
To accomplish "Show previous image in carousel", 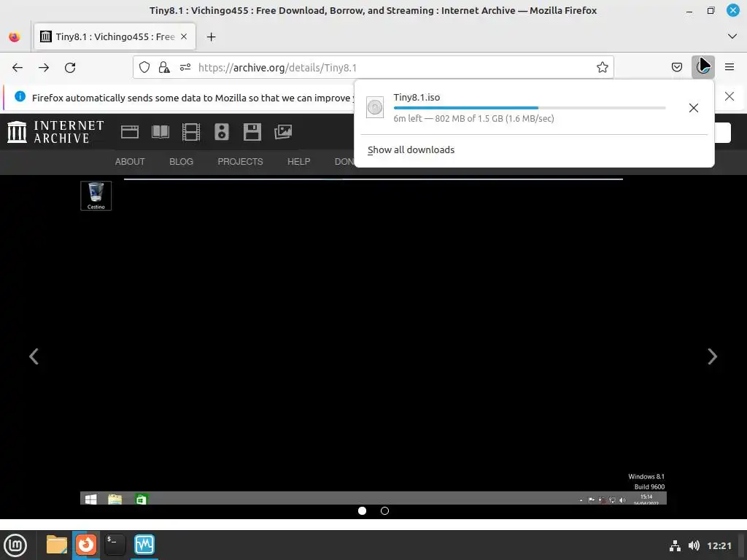I will point(34,356).
